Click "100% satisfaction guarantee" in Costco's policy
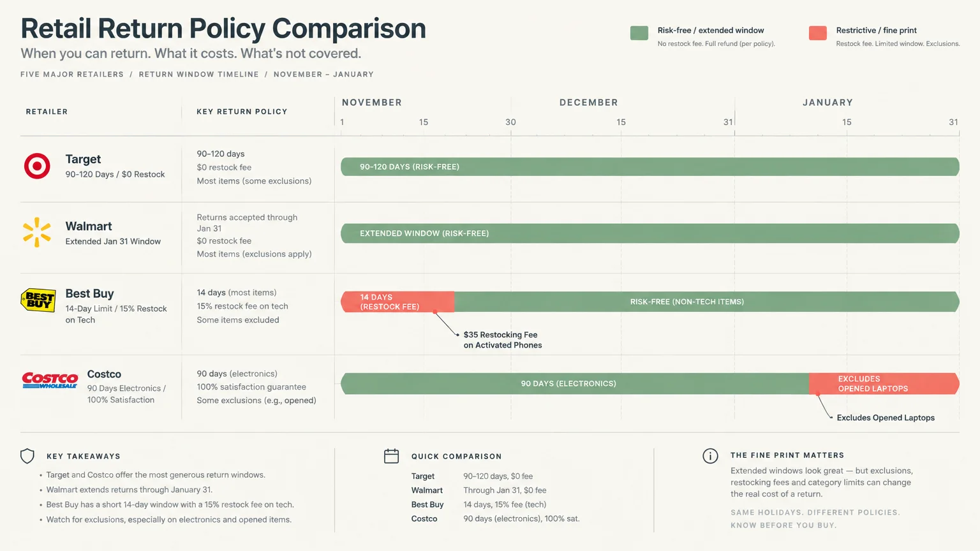This screenshot has width=980, height=551. tap(251, 387)
